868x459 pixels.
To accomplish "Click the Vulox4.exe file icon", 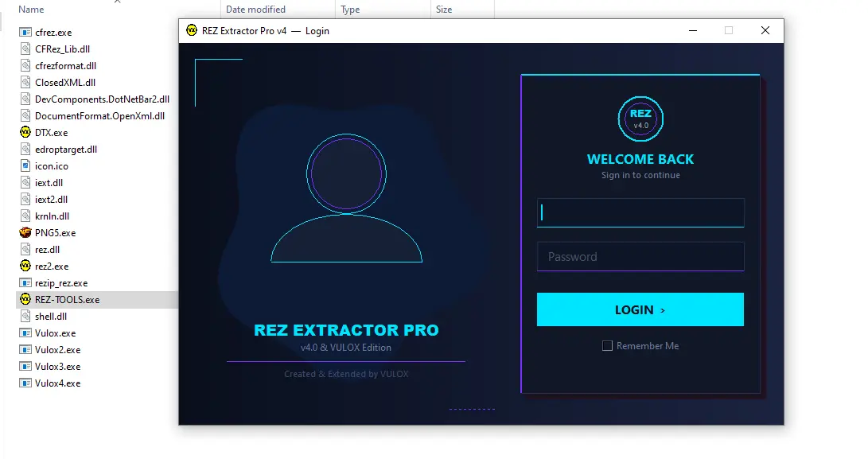I will click(25, 383).
